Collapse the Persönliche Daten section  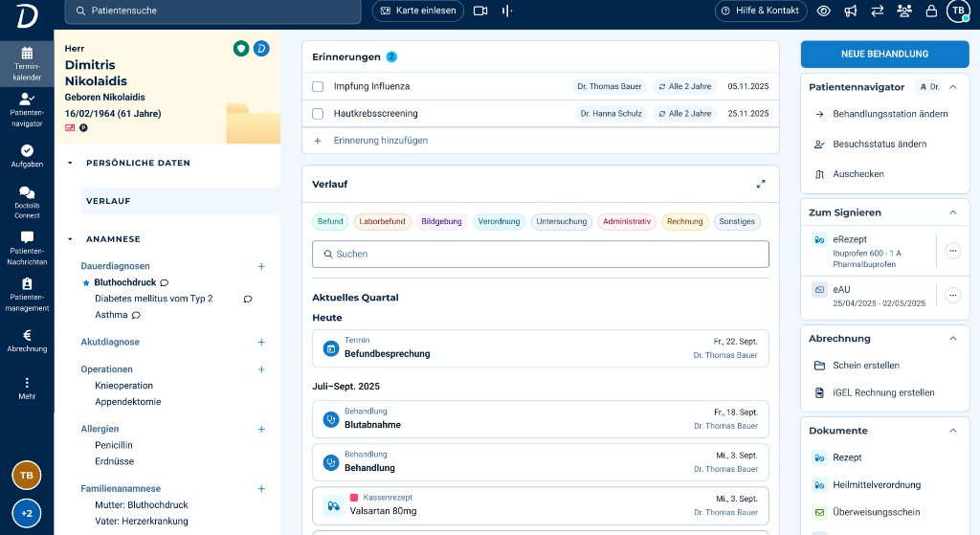pos(71,163)
